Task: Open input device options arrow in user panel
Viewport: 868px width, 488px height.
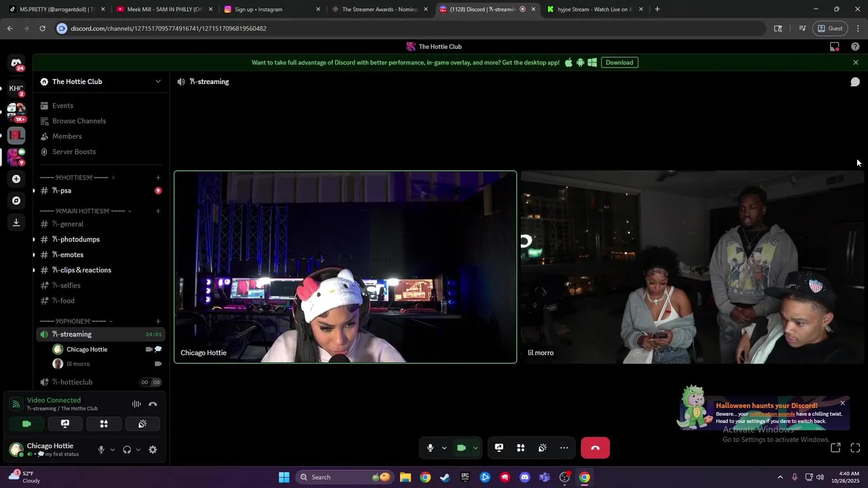Action: click(113, 449)
